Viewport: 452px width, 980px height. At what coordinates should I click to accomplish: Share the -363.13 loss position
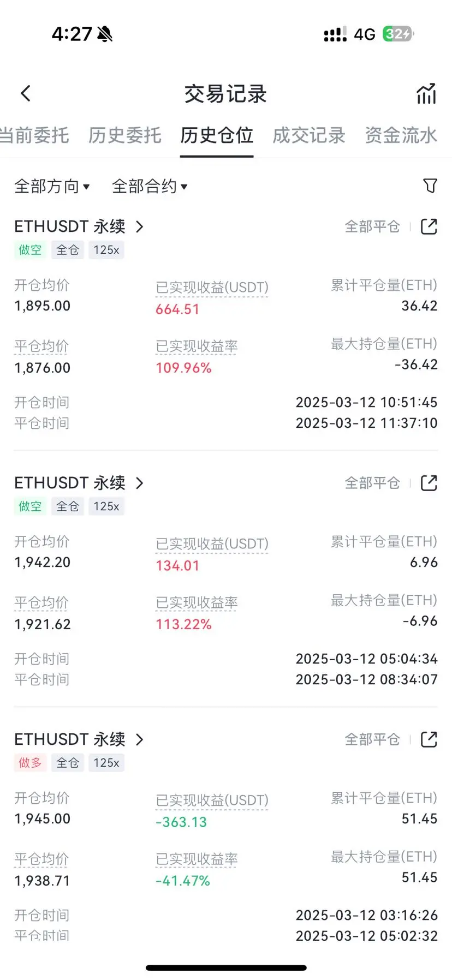pos(429,739)
